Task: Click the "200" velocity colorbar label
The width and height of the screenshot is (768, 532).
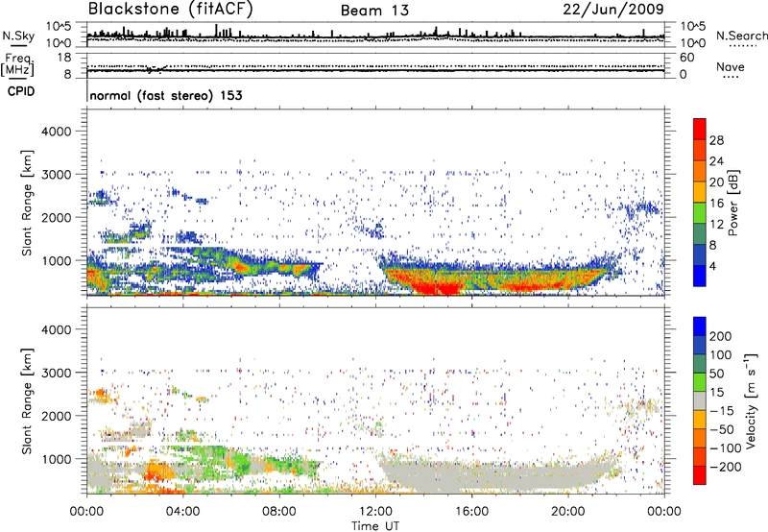Action: tap(721, 336)
